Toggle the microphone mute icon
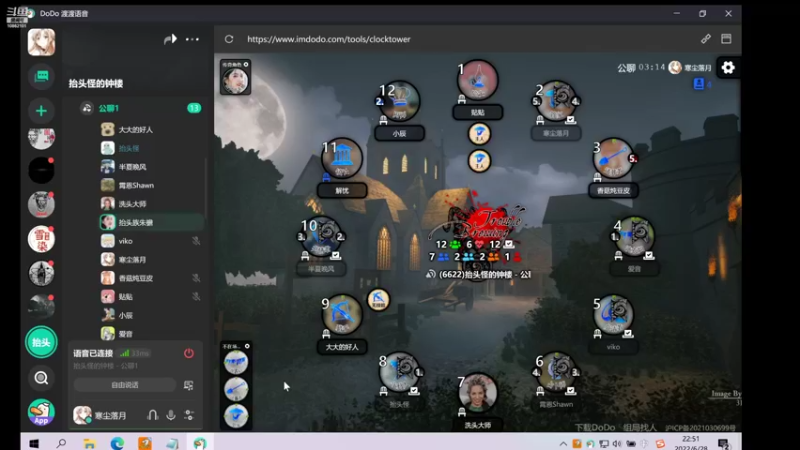Screen dimensions: 800x450 (x=171, y=415)
